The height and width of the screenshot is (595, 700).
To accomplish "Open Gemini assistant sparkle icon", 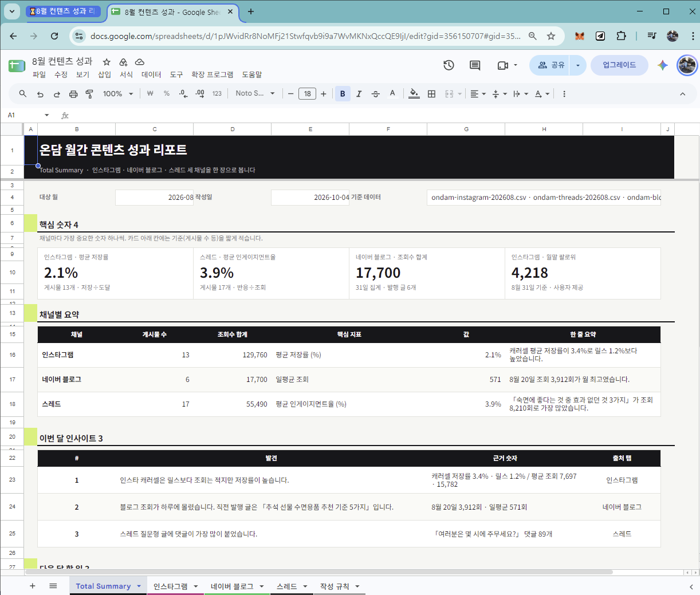I will [x=663, y=65].
